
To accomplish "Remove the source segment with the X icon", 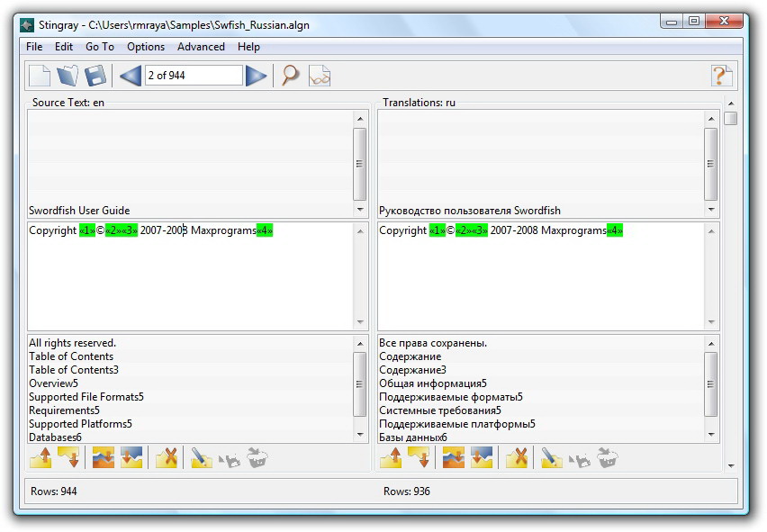I will (167, 458).
